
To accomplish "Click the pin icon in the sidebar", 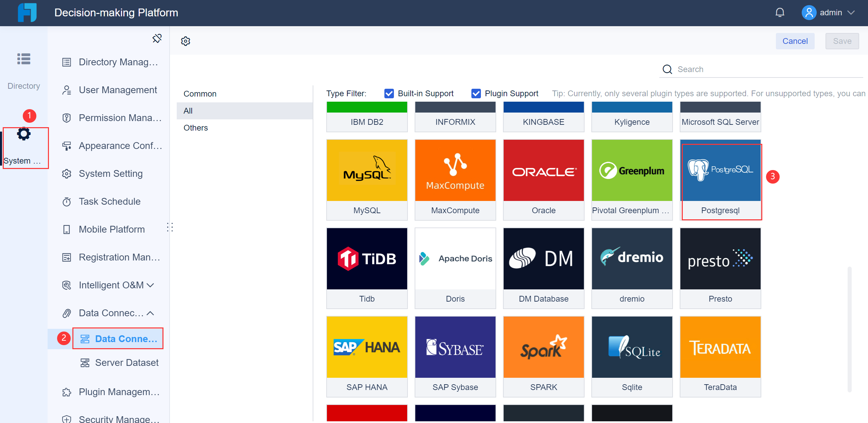I will 157,38.
